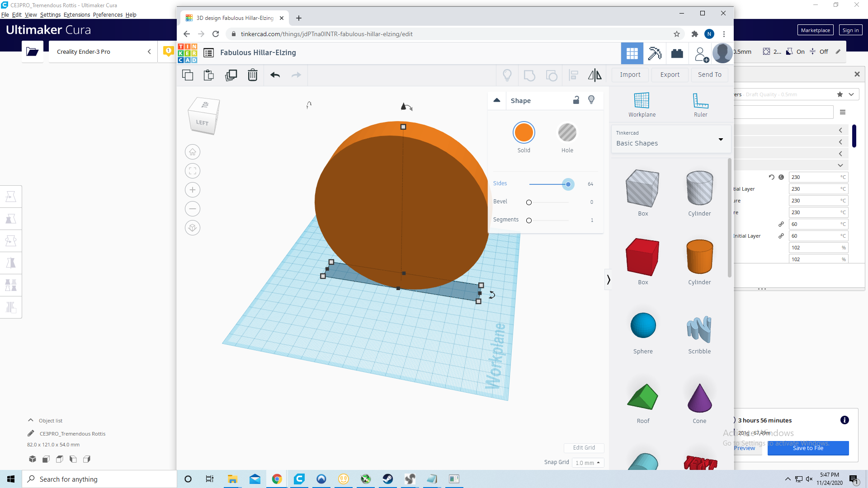This screenshot has height=488, width=868.
Task: Select the Undo action icon
Action: pos(275,75)
